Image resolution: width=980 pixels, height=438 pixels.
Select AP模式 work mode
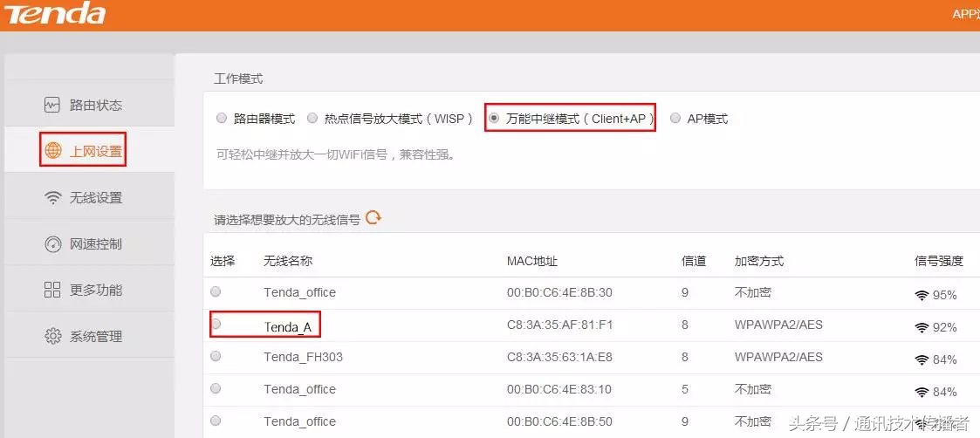coord(675,118)
